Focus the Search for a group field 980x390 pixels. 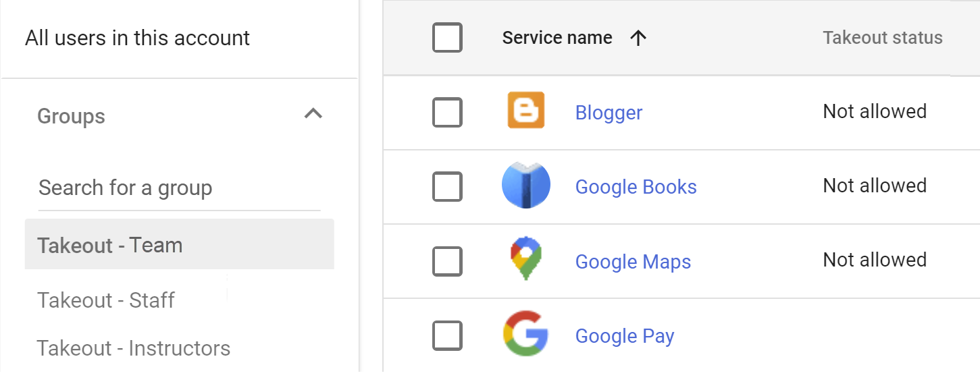[179, 188]
